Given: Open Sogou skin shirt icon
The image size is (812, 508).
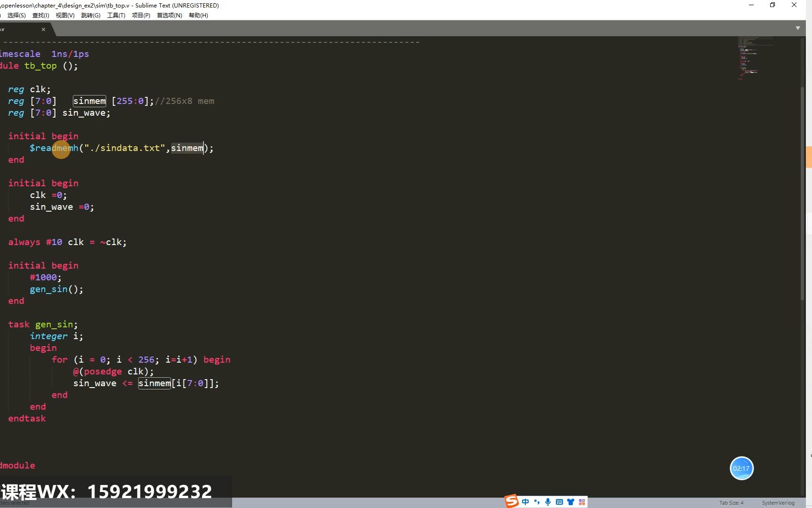Looking at the screenshot, I should [x=570, y=502].
